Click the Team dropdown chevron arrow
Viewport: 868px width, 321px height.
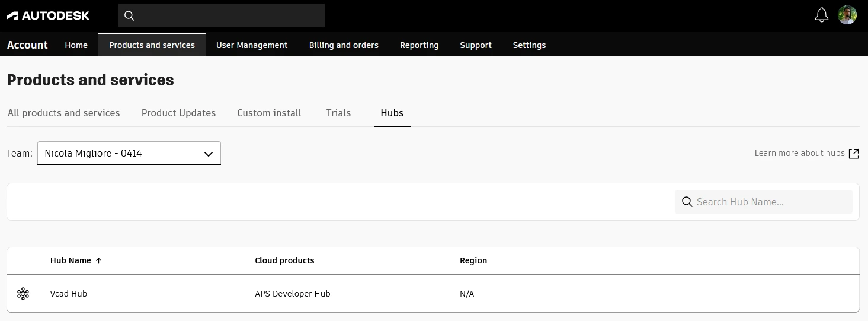209,154
